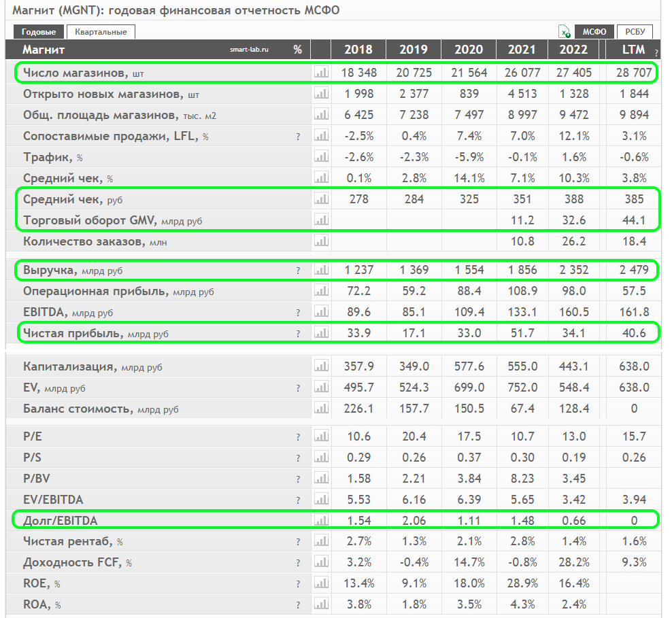Click LTM value 2 479 in Выручка
The image size is (672, 618).
pos(634,270)
